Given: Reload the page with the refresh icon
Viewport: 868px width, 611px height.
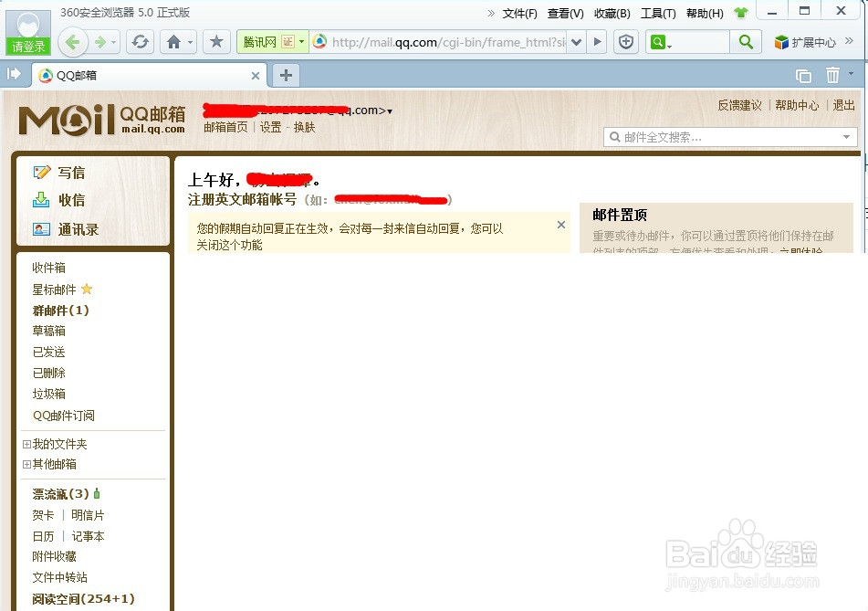Looking at the screenshot, I should (x=141, y=42).
